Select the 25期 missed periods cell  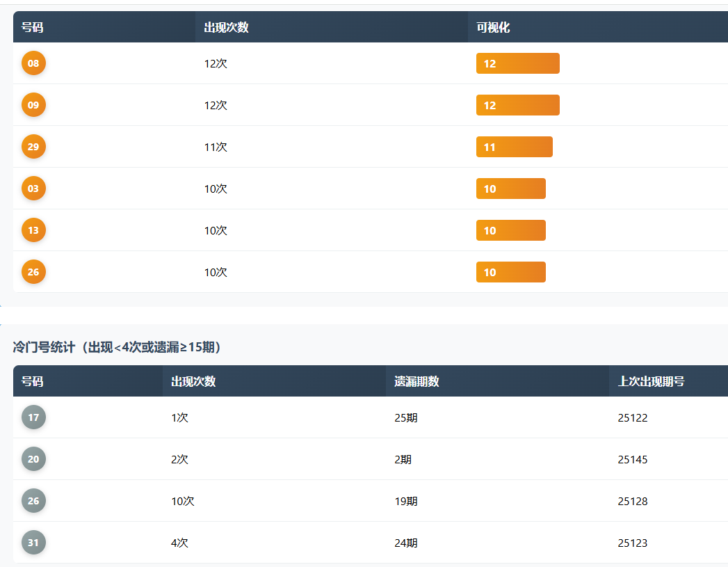[406, 418]
